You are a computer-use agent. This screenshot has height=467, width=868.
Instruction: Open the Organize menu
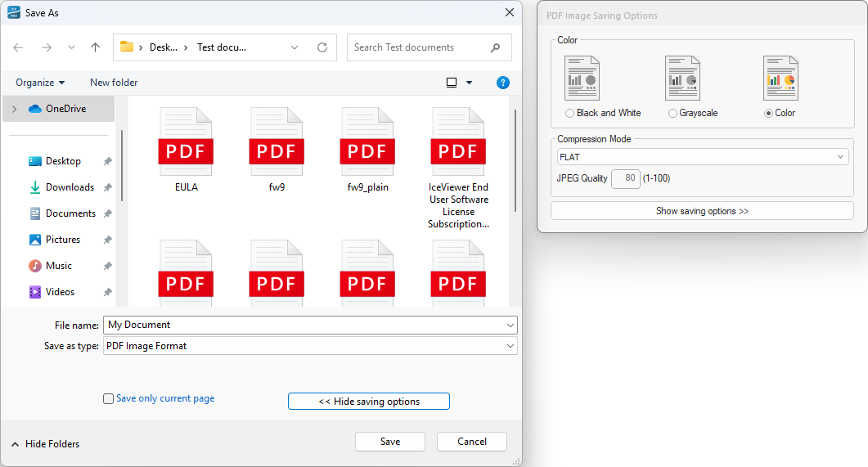(x=40, y=83)
